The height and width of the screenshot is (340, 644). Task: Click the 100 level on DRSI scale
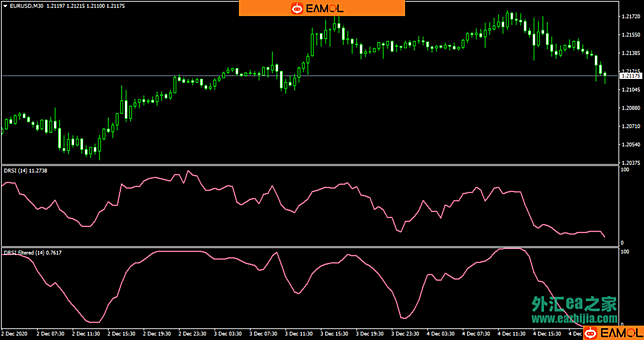click(625, 170)
